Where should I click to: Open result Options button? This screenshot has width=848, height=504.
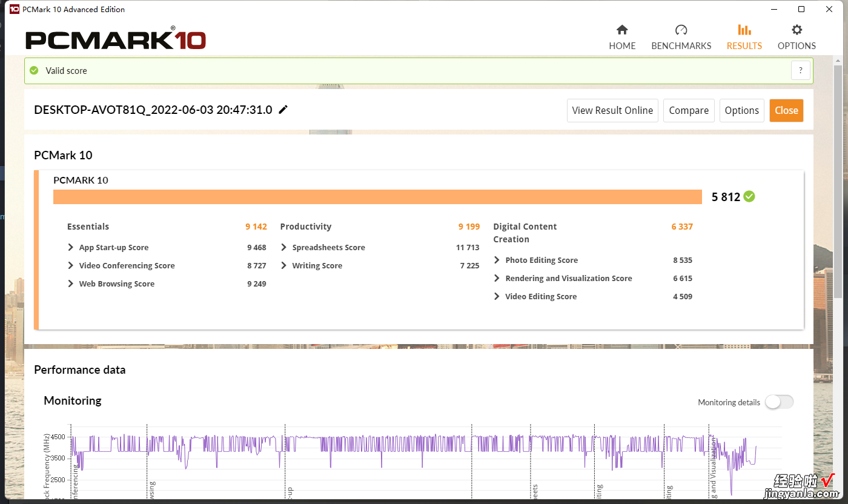[741, 110]
